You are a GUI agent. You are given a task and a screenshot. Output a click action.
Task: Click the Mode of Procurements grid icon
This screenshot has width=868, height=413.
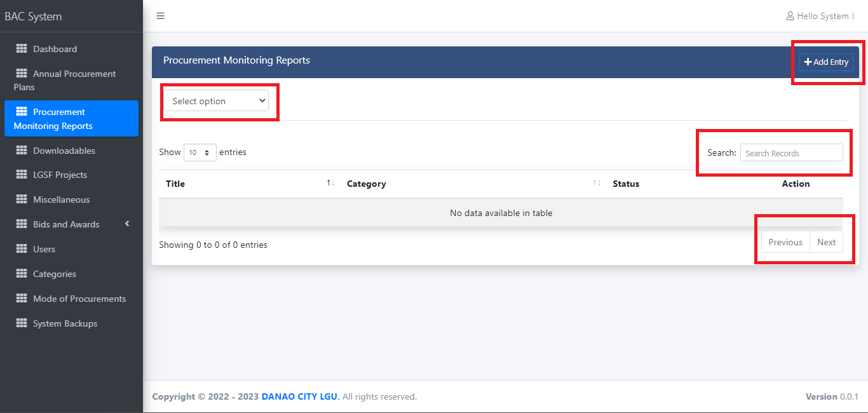[x=22, y=299]
